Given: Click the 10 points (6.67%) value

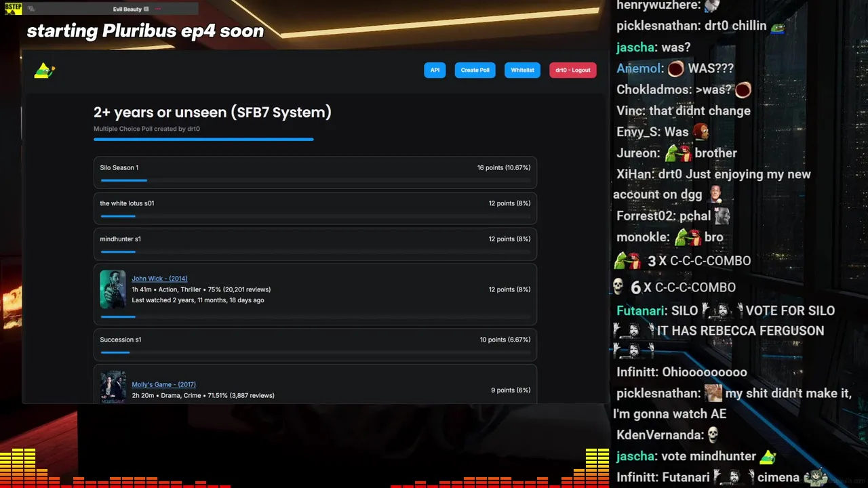Looking at the screenshot, I should 505,340.
